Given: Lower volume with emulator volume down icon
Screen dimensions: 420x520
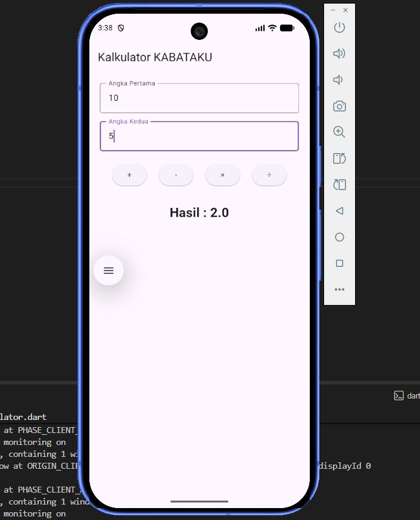Looking at the screenshot, I should [x=338, y=80].
